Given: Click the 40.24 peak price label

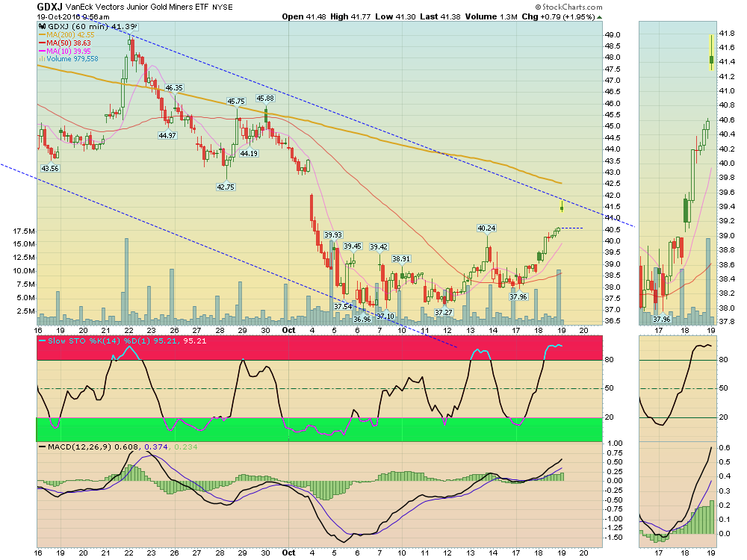Looking at the screenshot, I should pos(486,228).
